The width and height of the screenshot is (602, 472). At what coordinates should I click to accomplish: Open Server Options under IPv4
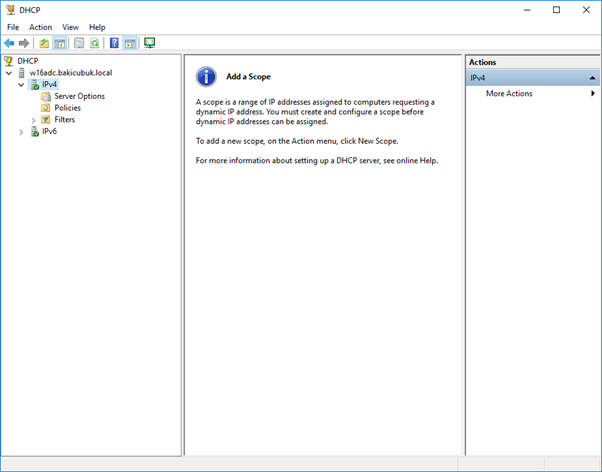tap(79, 96)
